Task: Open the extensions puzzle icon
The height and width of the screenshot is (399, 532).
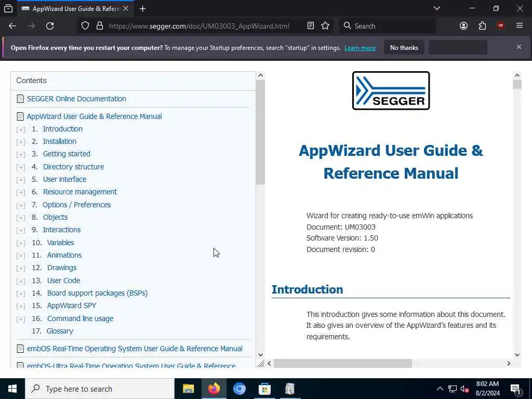Action: pyautogui.click(x=482, y=26)
